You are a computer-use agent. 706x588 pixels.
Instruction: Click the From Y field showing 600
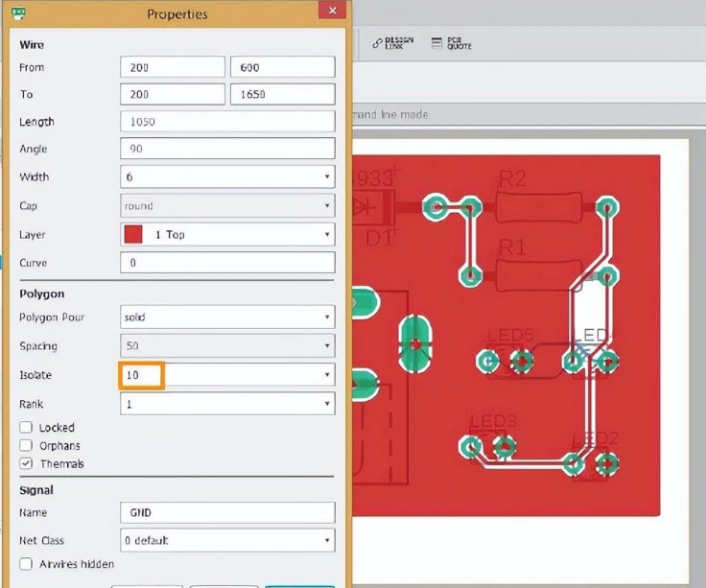pos(283,67)
